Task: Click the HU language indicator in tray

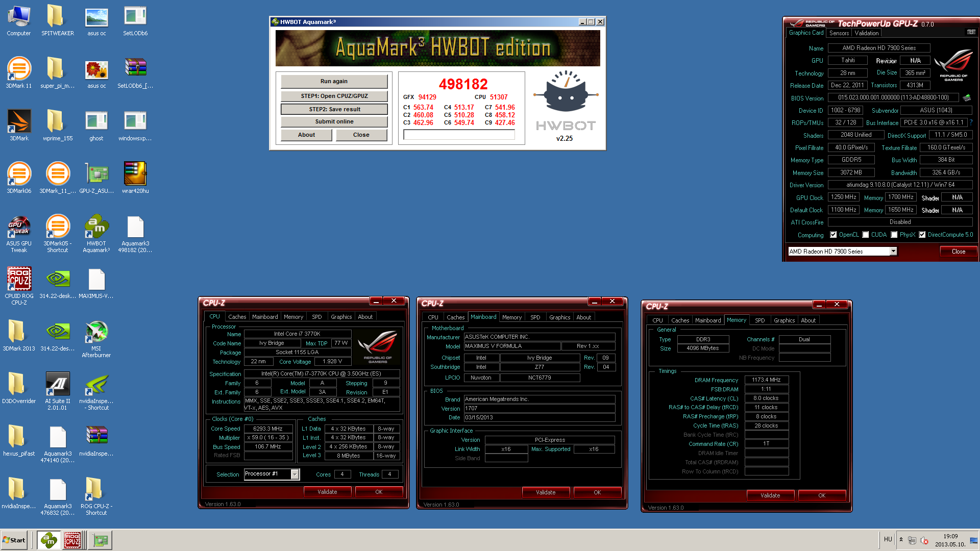Action: tap(888, 539)
